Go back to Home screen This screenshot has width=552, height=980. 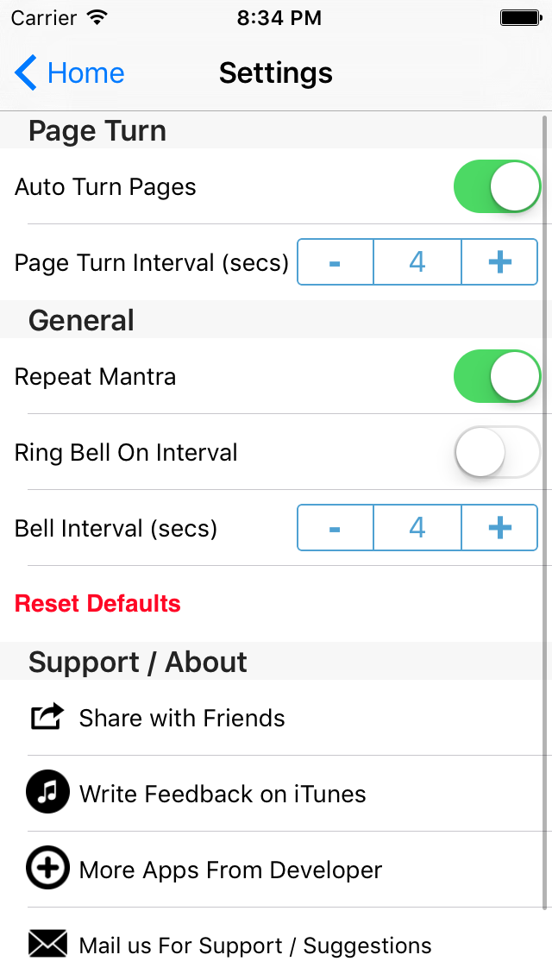(x=85, y=73)
